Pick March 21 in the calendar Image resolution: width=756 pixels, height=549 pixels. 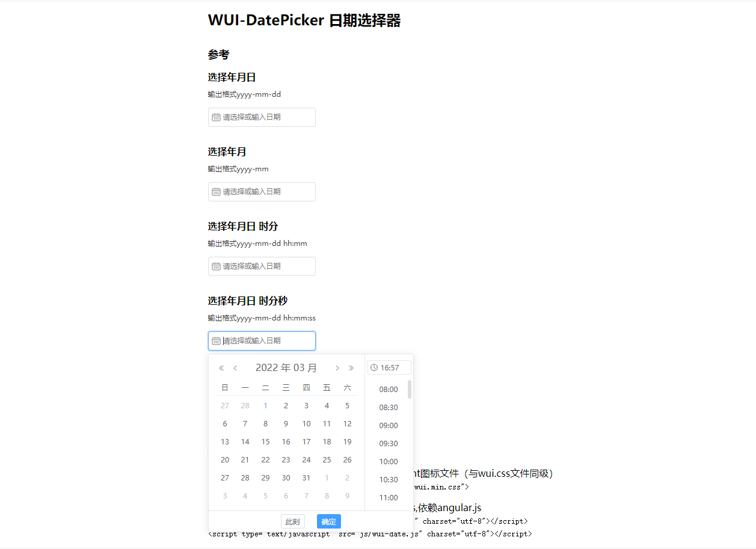click(245, 460)
